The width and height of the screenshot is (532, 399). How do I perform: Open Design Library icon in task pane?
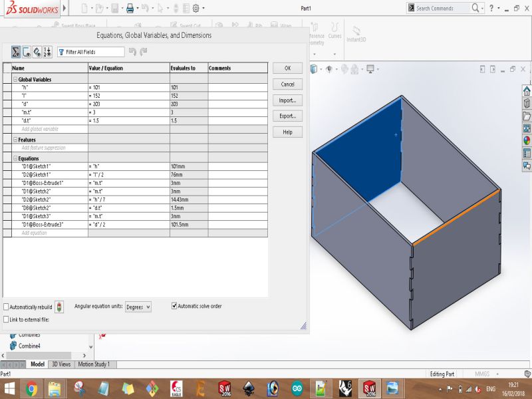tap(527, 103)
